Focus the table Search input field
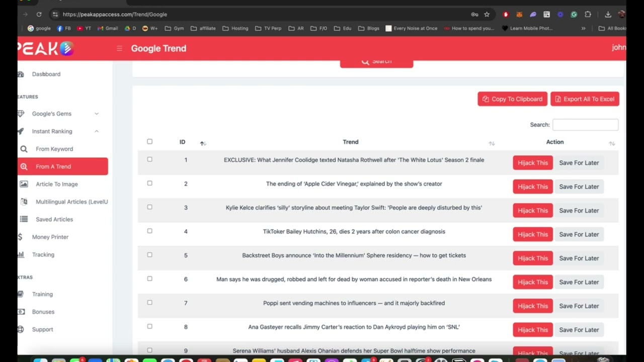644x362 pixels. [585, 125]
